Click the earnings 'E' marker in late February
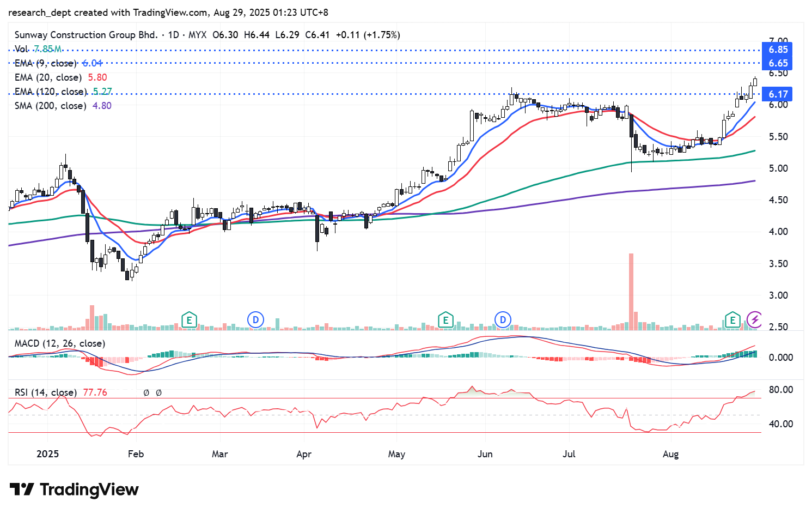Screen dimensions: 812x514 click(x=189, y=320)
